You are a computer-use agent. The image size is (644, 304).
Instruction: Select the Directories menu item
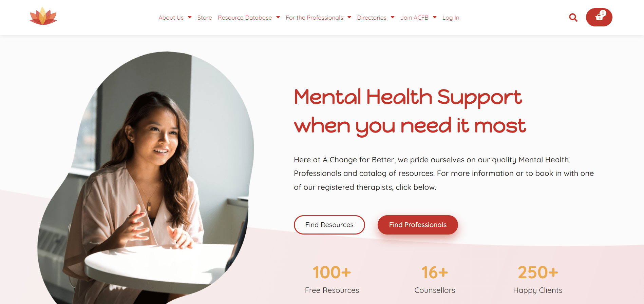point(372,18)
